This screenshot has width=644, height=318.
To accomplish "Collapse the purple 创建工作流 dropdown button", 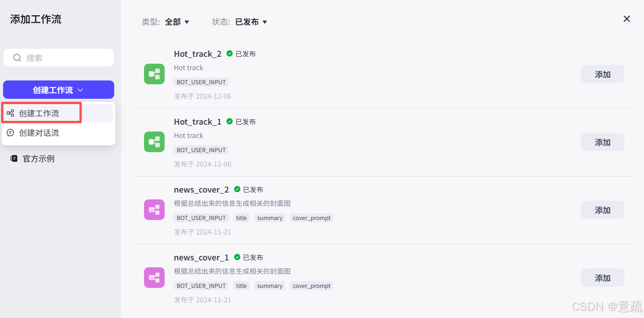I will [59, 90].
